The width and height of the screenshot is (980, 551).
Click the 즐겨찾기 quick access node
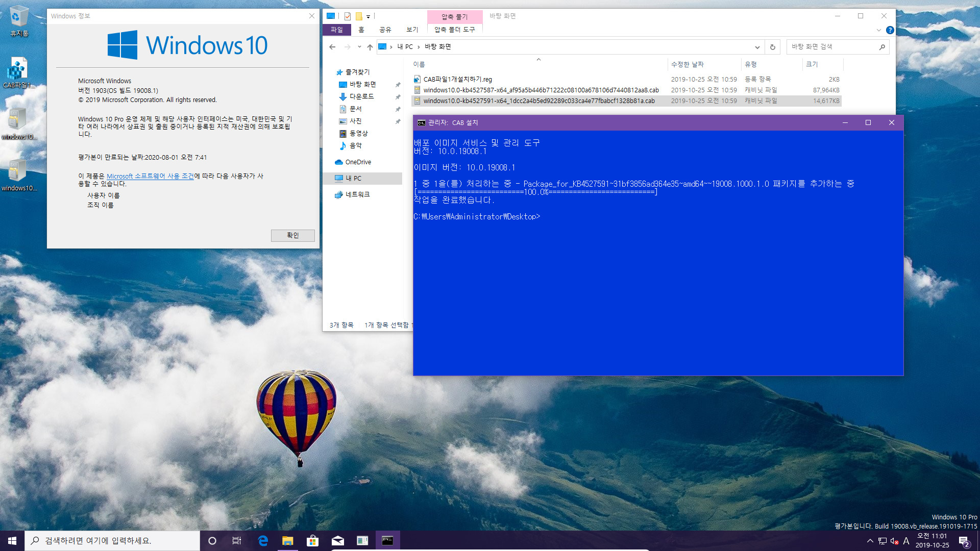(x=352, y=72)
